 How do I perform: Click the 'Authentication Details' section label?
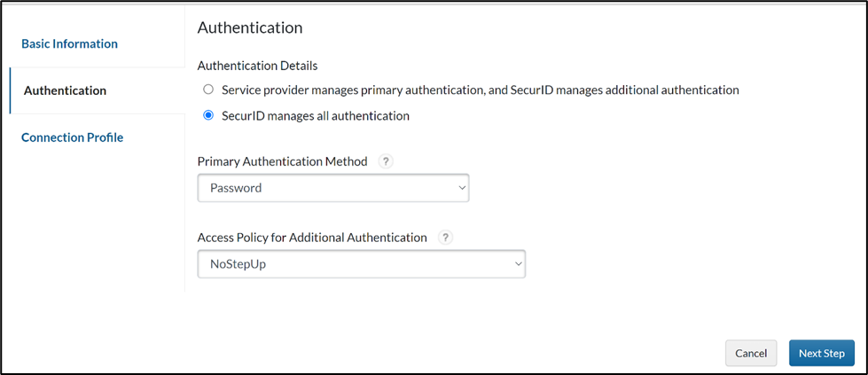pyautogui.click(x=257, y=65)
